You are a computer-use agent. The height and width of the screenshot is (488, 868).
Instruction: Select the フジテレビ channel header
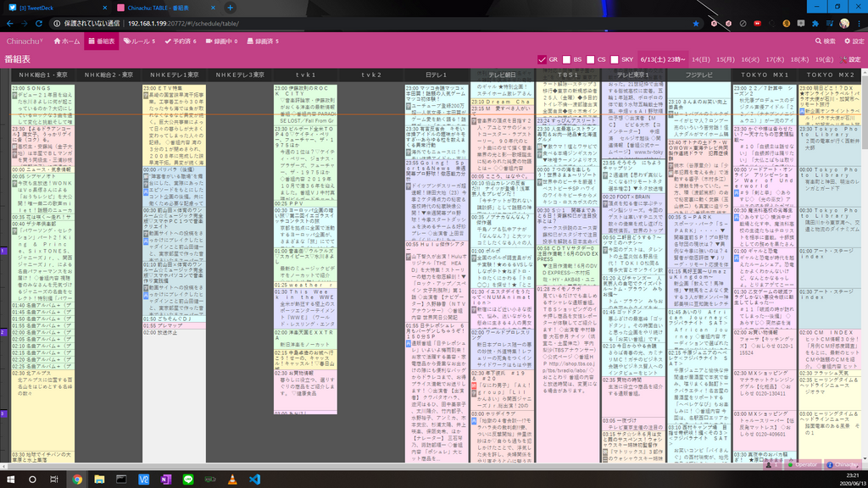(x=699, y=75)
